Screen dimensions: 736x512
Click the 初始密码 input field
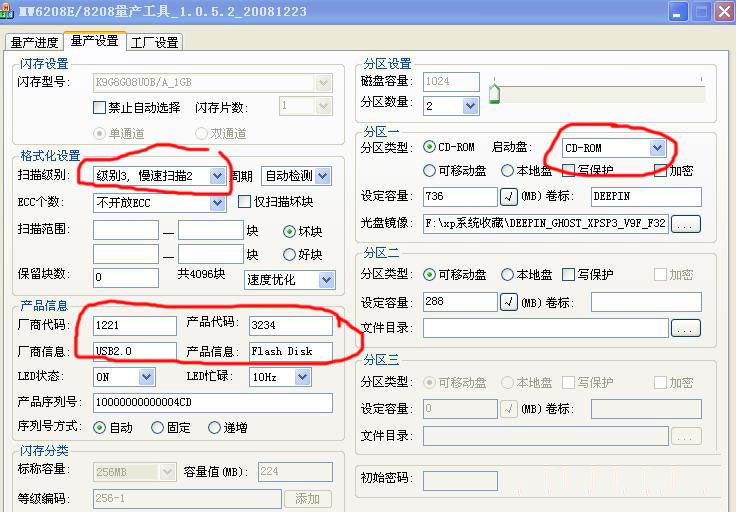(460, 481)
